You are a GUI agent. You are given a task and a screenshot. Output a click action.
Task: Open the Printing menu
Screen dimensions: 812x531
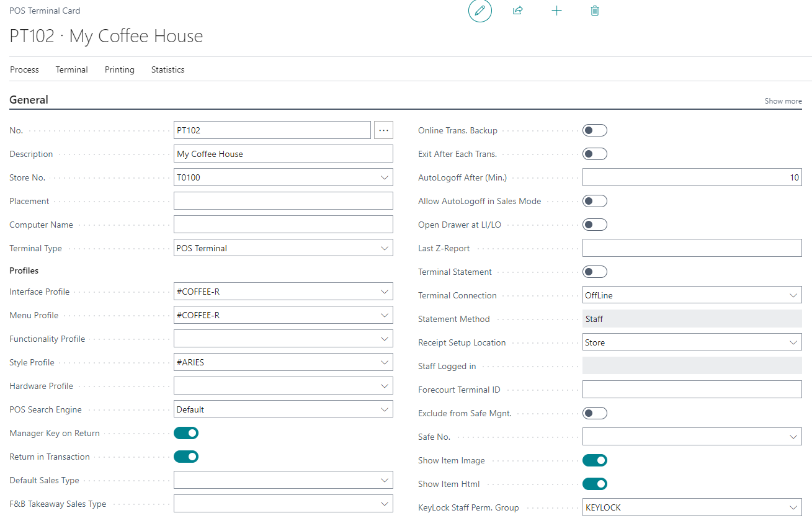120,69
